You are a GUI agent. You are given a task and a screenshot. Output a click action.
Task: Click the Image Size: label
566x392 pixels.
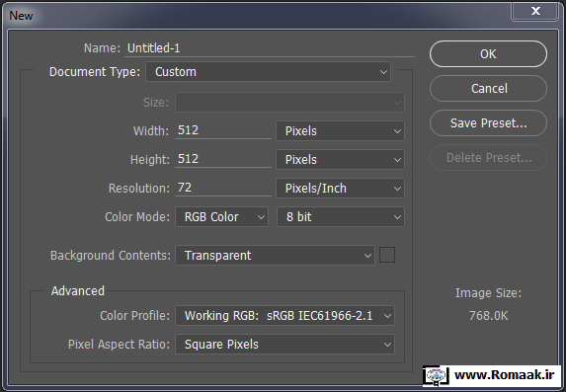(x=488, y=293)
